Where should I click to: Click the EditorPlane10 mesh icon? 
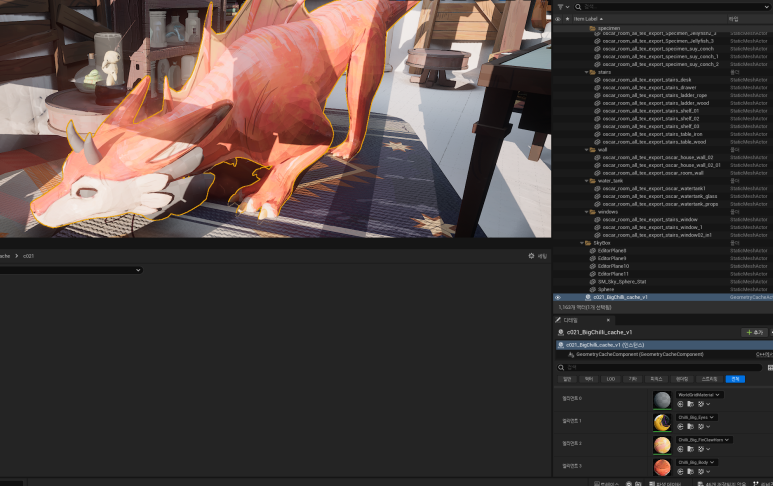593,266
